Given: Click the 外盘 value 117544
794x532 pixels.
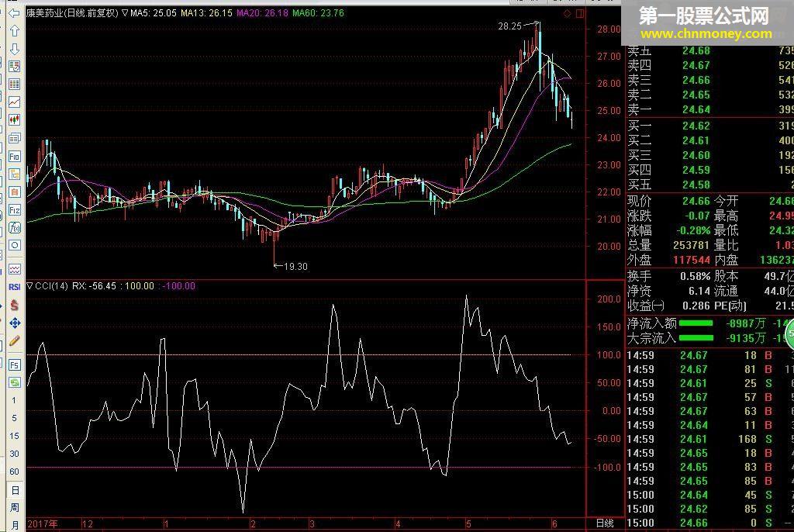Looking at the screenshot, I should coord(691,260).
